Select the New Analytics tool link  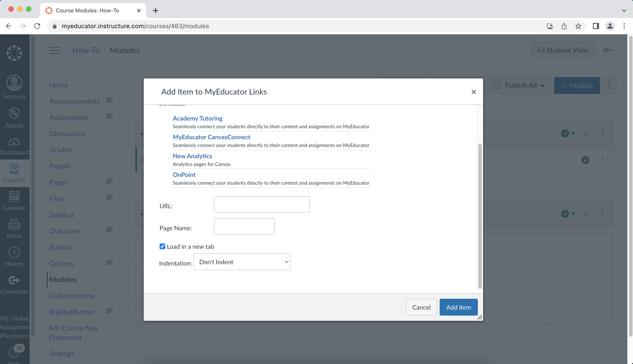click(192, 156)
